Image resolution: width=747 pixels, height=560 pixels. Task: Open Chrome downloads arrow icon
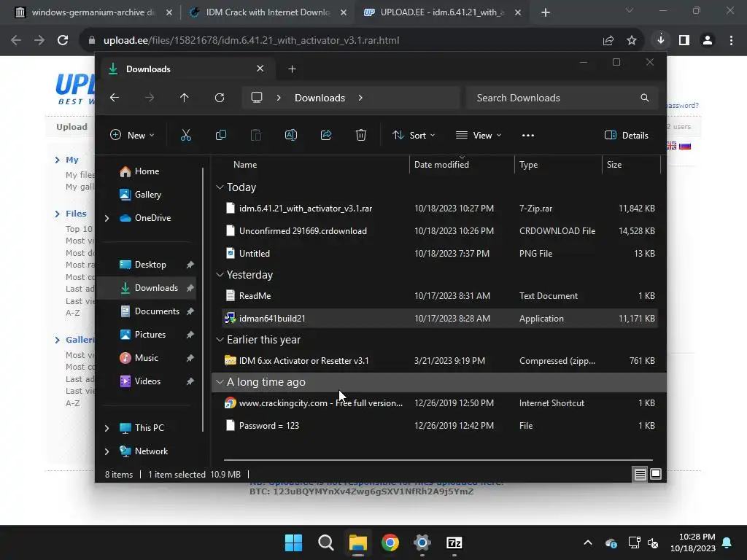661,40
